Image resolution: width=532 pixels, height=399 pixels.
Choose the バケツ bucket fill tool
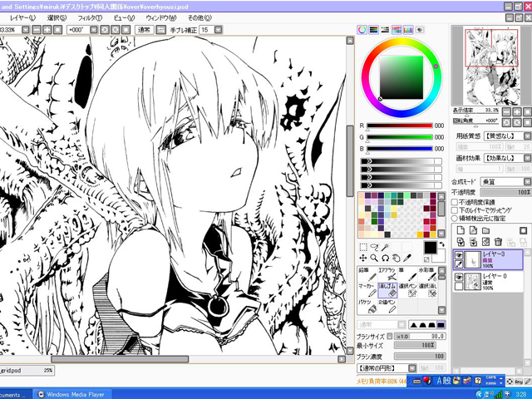367,306
